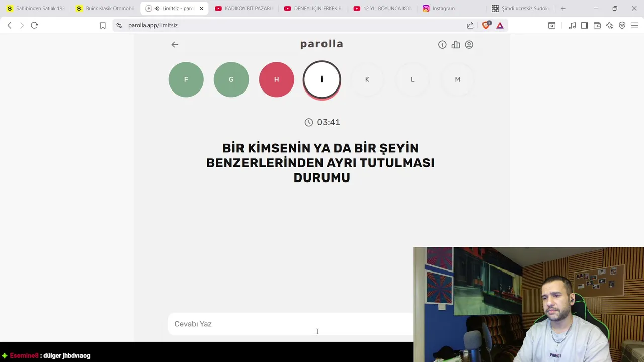
Task: Restore down the browser window
Action: pos(615,8)
